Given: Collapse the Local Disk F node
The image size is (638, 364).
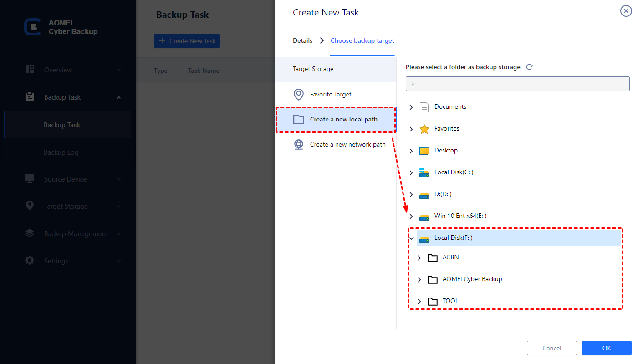Looking at the screenshot, I should [411, 238].
